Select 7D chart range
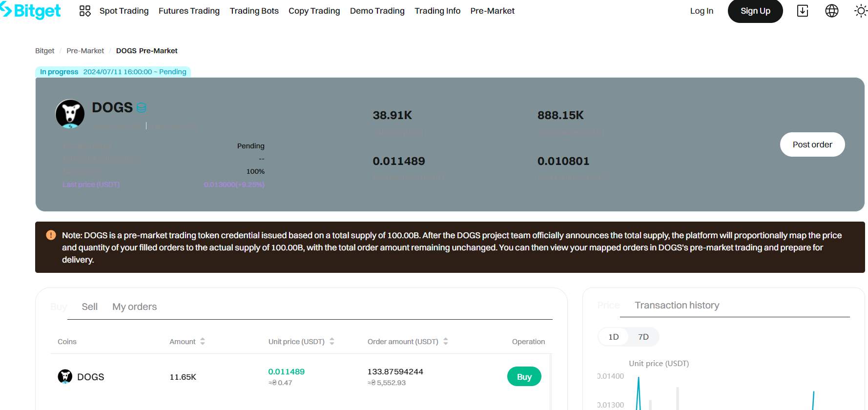 [x=643, y=337]
